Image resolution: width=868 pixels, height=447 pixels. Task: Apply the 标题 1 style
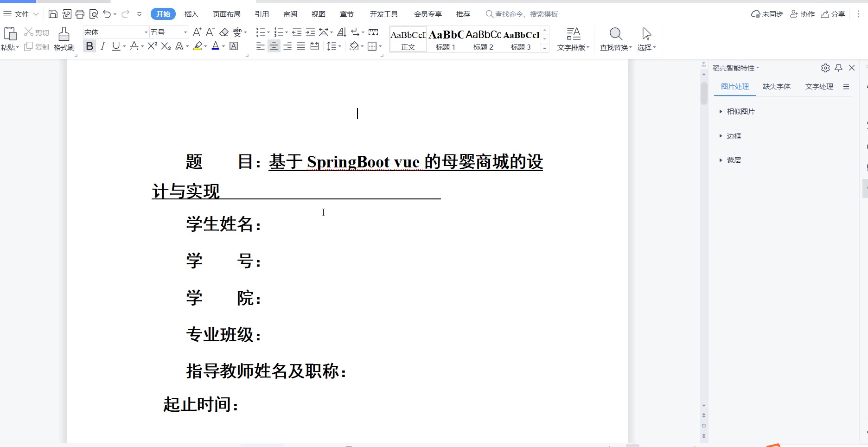coord(446,39)
